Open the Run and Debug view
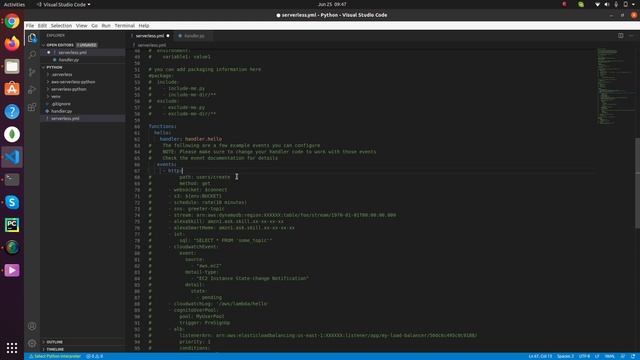This screenshot has height=360, width=640. [x=32, y=90]
